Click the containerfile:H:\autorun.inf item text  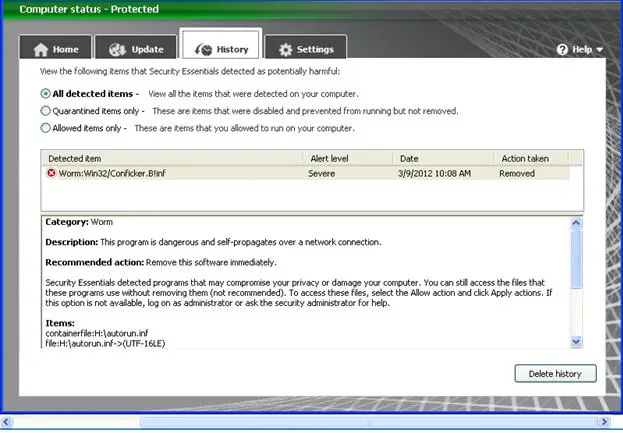coord(97,333)
